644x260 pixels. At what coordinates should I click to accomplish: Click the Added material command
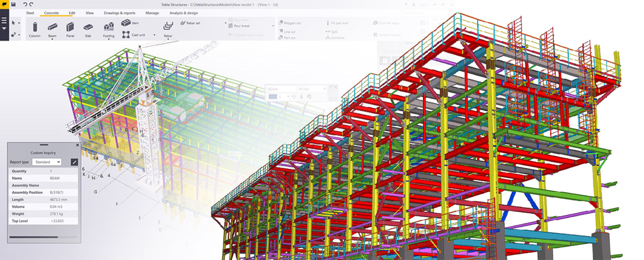(x=389, y=35)
